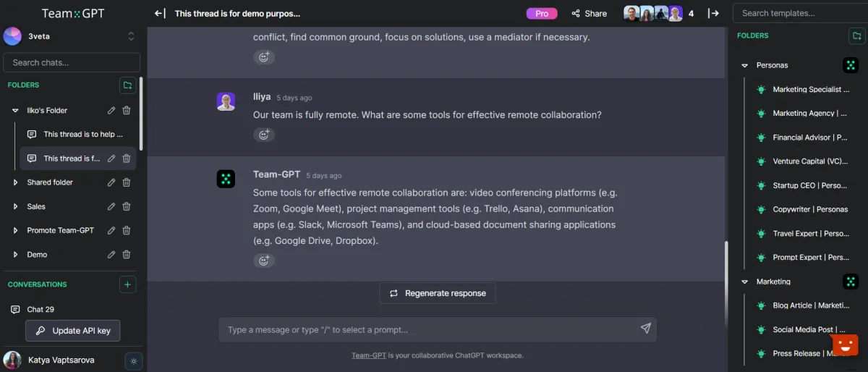Edit the Demo folder name
Screen dimensions: 868x372
point(111,255)
